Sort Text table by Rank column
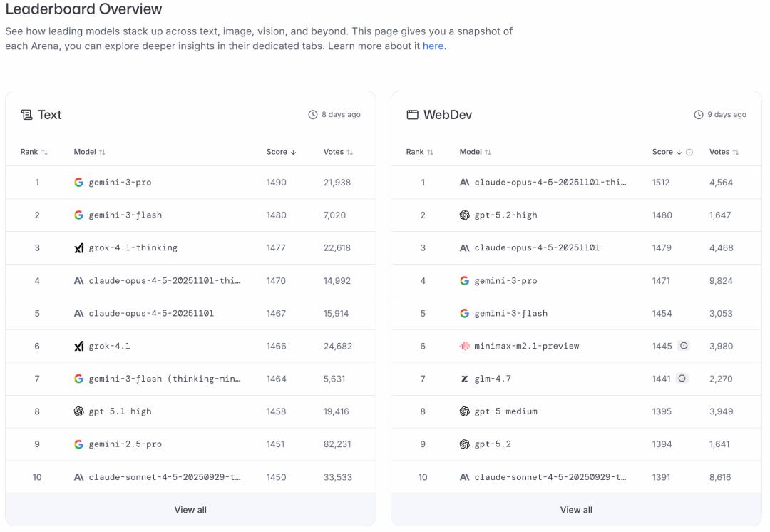770x532 pixels. 34,152
